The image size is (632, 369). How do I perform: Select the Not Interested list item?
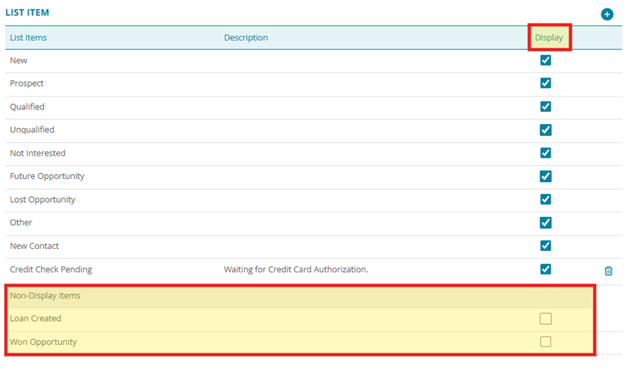pyautogui.click(x=37, y=153)
